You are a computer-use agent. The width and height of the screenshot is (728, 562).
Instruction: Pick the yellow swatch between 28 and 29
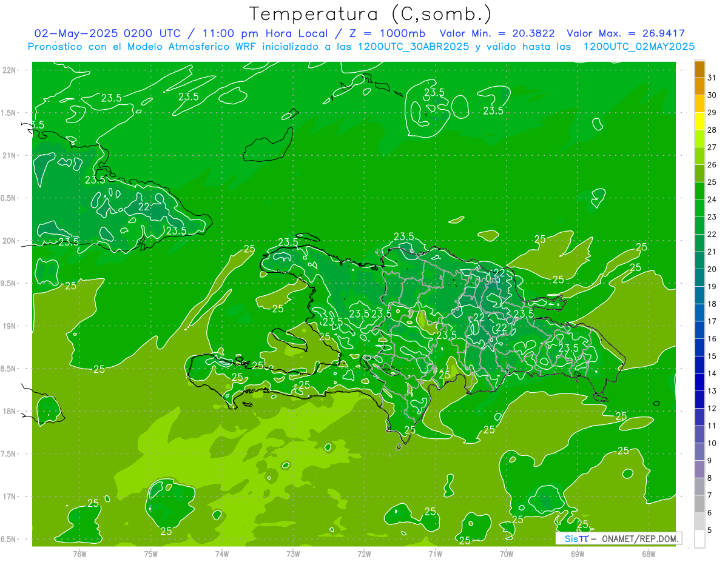pos(699,121)
